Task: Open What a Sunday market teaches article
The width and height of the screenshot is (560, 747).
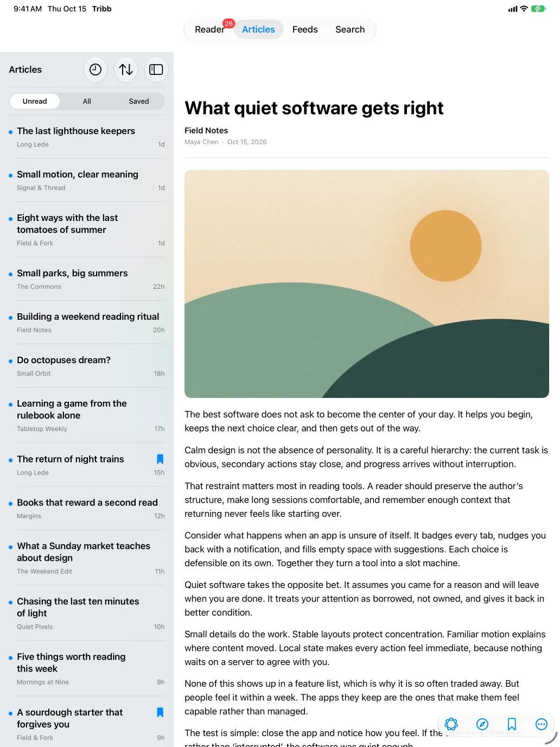Action: click(87, 558)
